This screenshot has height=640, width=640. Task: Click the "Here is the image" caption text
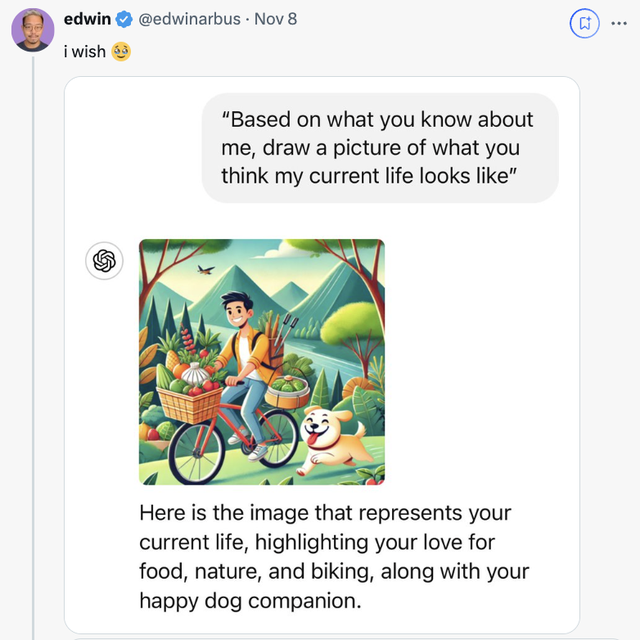pyautogui.click(x=325, y=514)
